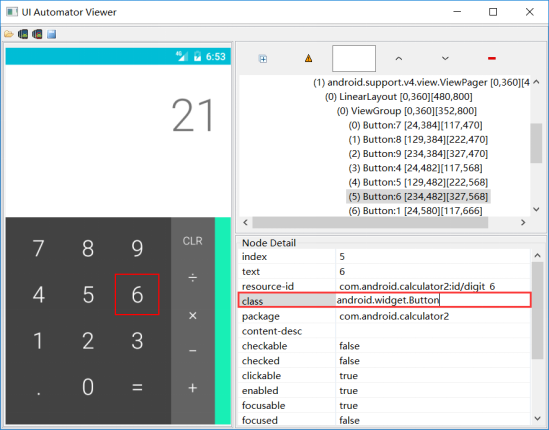549x430 pixels.
Task: Click the checked value false
Action: 433,361
